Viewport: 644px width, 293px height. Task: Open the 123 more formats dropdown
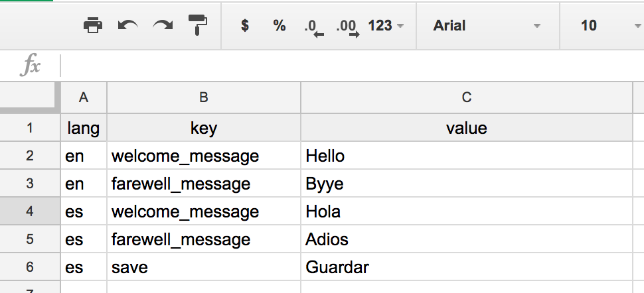[386, 26]
